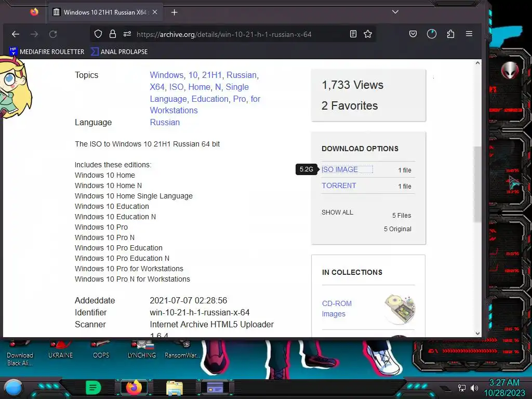Screen dimensions: 532x399
Task: Select the Windows 10 21H1 Russian X64 tab
Action: coord(105,12)
